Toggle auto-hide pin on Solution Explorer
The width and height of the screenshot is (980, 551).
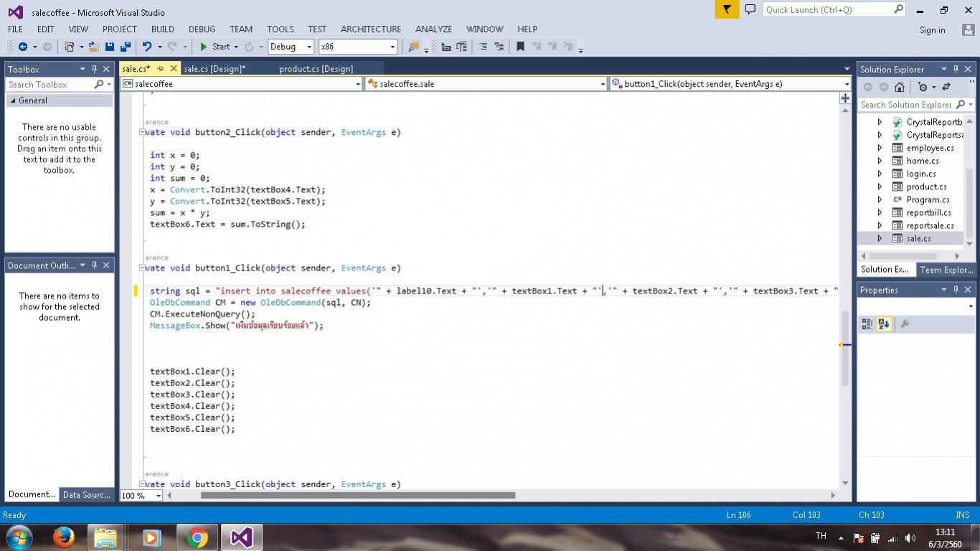click(x=956, y=70)
